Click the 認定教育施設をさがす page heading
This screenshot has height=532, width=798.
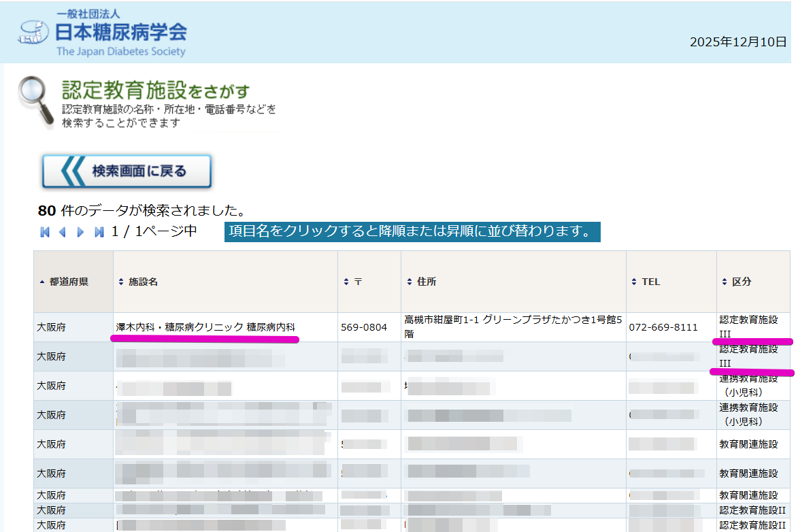tap(156, 90)
